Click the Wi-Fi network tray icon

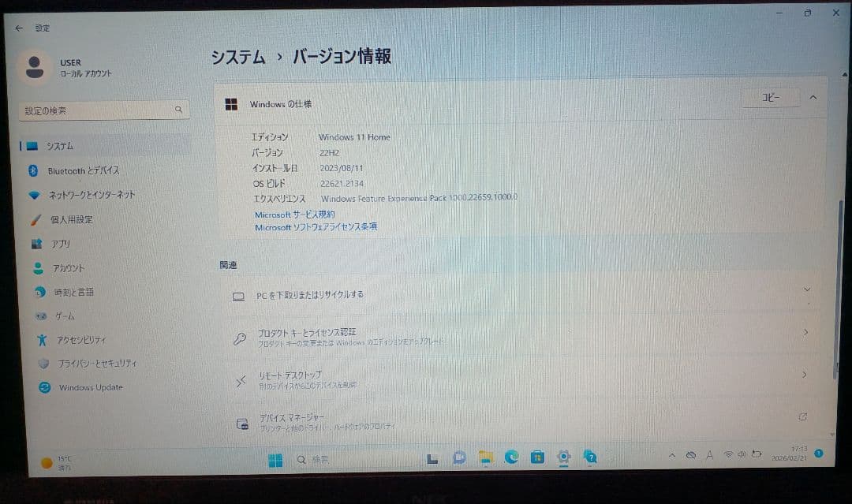coord(728,454)
